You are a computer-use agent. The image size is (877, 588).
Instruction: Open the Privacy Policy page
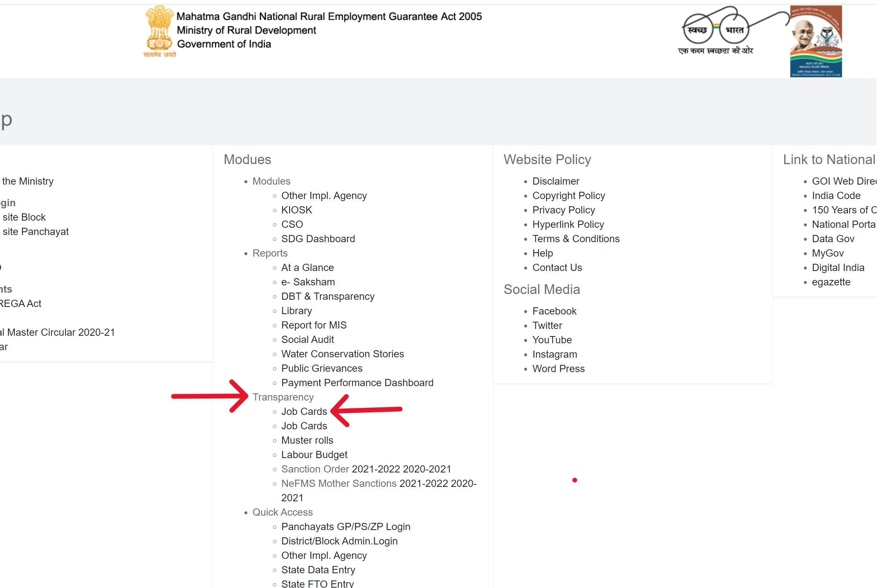click(563, 210)
